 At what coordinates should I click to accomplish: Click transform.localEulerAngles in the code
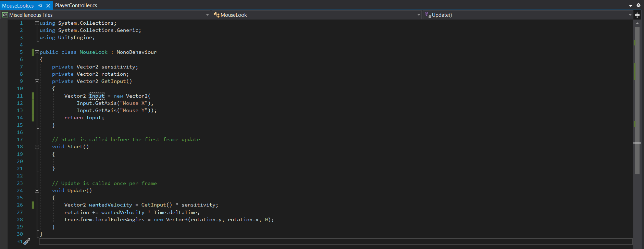104,220
